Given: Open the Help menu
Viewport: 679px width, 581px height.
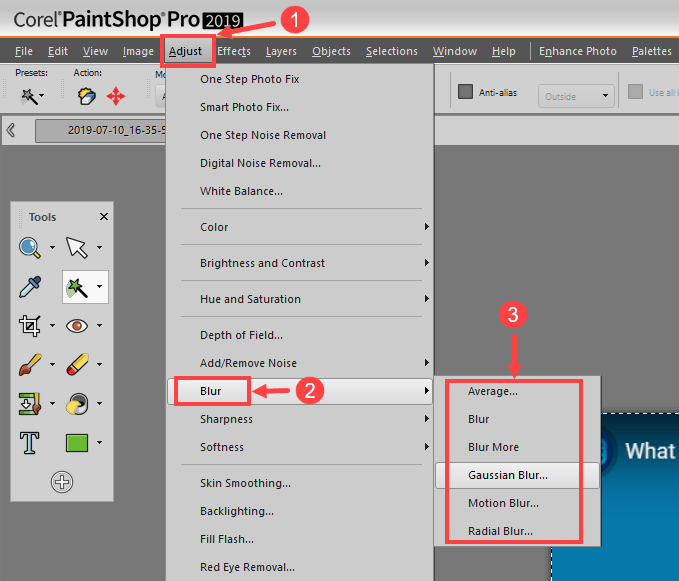Looking at the screenshot, I should (x=504, y=51).
